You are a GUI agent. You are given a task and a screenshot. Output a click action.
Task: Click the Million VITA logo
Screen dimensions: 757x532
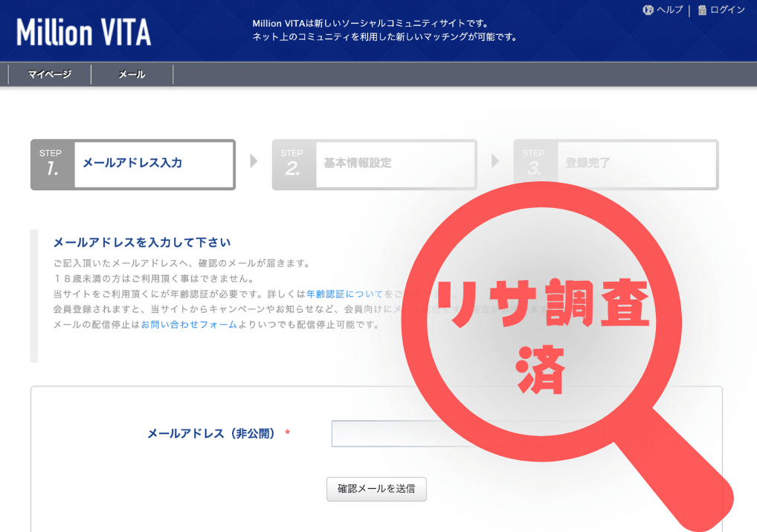pos(83,32)
